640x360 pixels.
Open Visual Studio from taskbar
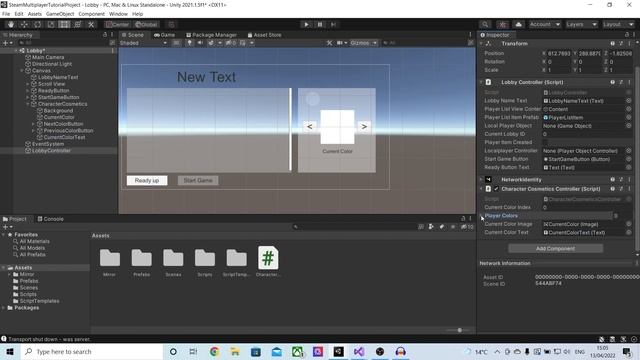(x=359, y=352)
